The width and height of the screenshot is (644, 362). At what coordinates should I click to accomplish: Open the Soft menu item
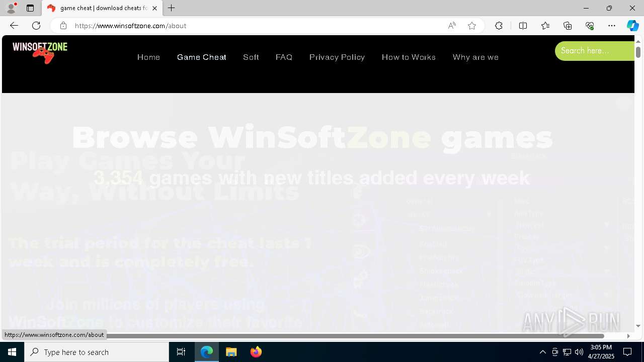[x=251, y=57]
